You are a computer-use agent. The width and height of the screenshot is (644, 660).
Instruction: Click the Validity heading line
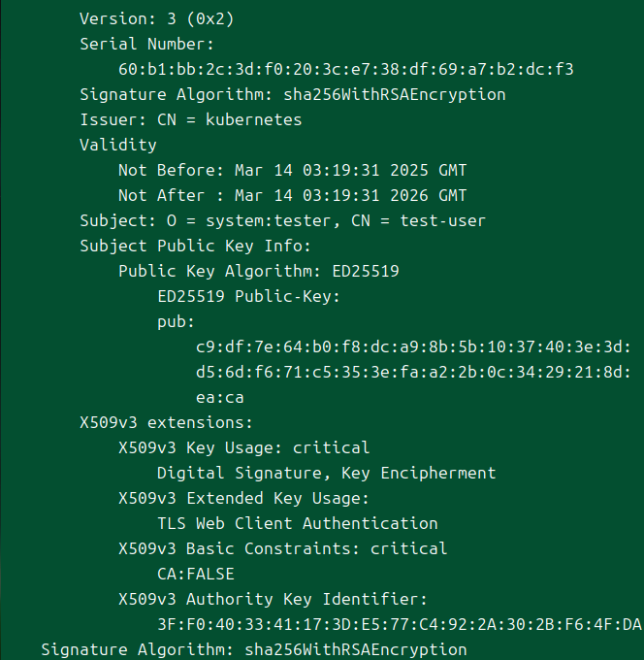[118, 146]
